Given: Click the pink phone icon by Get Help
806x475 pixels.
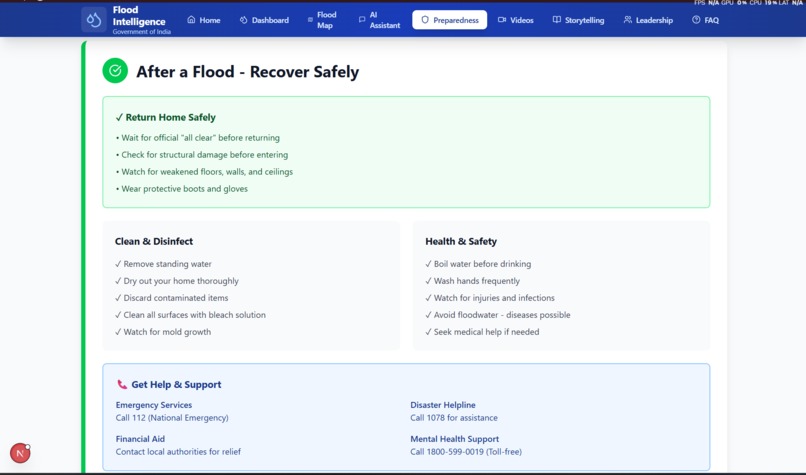Looking at the screenshot, I should [122, 384].
